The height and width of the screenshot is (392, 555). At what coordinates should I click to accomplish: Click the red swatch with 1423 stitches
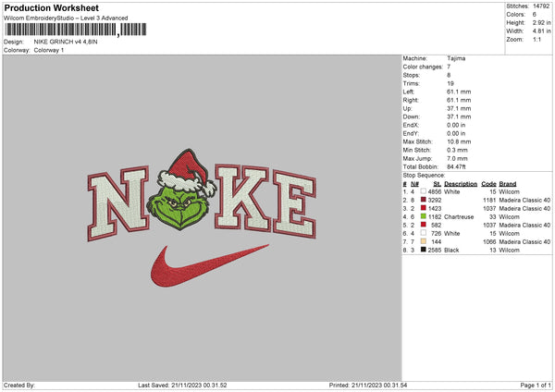click(424, 208)
